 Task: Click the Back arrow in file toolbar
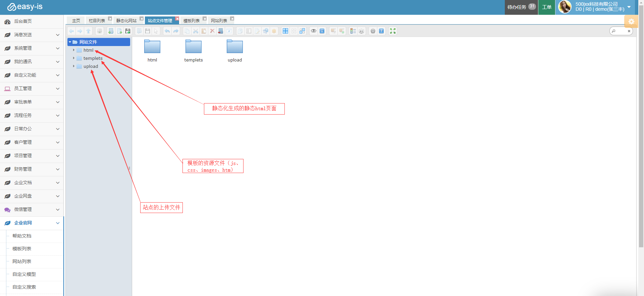pos(71,31)
